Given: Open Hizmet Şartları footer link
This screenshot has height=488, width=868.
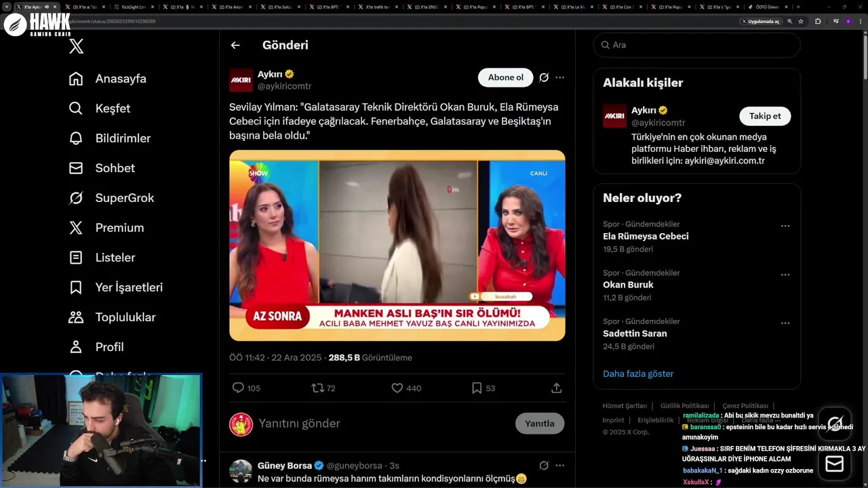Looking at the screenshot, I should (x=625, y=406).
